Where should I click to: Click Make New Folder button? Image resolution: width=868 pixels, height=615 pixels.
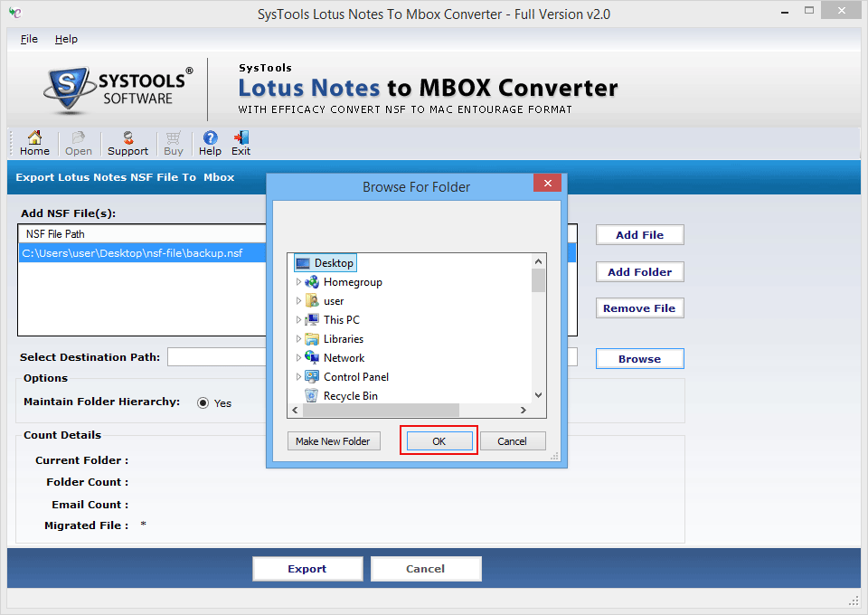click(334, 441)
